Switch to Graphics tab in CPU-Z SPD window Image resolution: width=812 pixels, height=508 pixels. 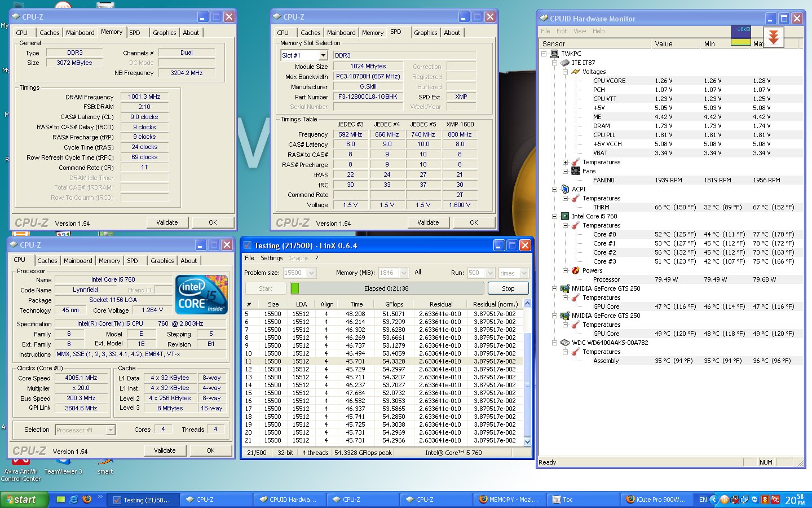pyautogui.click(x=425, y=33)
